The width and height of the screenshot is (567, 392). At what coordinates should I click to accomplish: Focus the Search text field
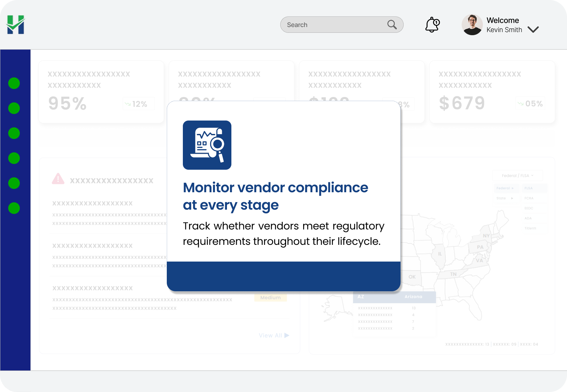(335, 25)
